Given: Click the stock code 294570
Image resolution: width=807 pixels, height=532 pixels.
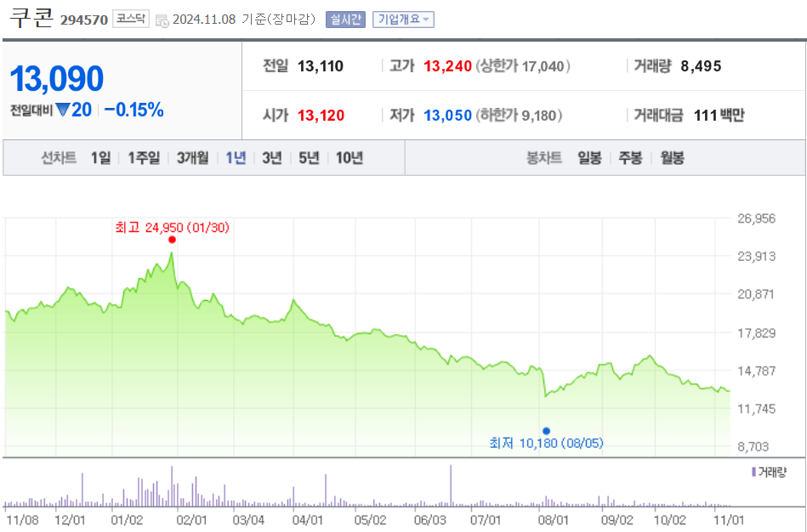Looking at the screenshot, I should pyautogui.click(x=84, y=20).
